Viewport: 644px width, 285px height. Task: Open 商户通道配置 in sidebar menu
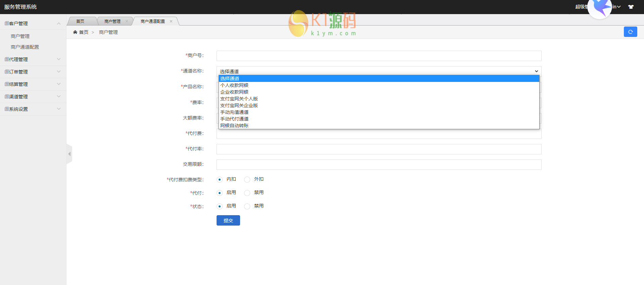tap(25, 47)
